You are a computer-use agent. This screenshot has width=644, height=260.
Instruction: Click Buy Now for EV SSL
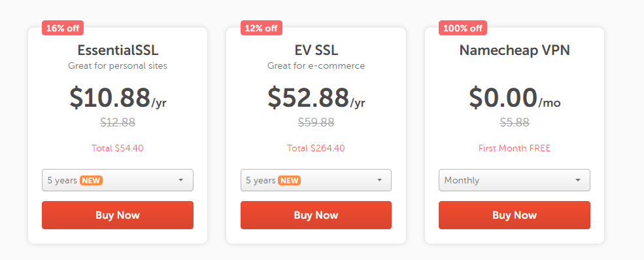pyautogui.click(x=316, y=215)
